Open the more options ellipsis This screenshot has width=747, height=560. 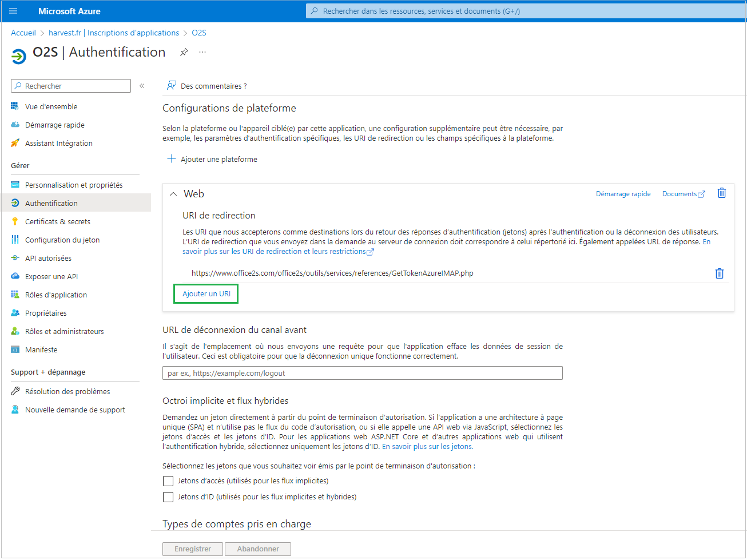202,52
